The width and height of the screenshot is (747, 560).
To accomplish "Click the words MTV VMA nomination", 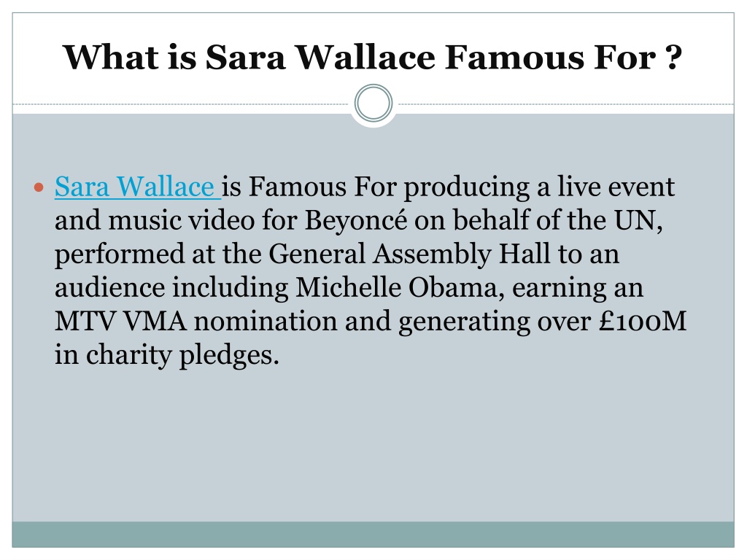I will (196, 321).
